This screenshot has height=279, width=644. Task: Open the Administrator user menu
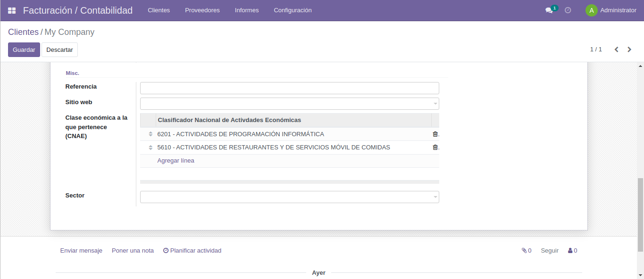[x=612, y=10]
